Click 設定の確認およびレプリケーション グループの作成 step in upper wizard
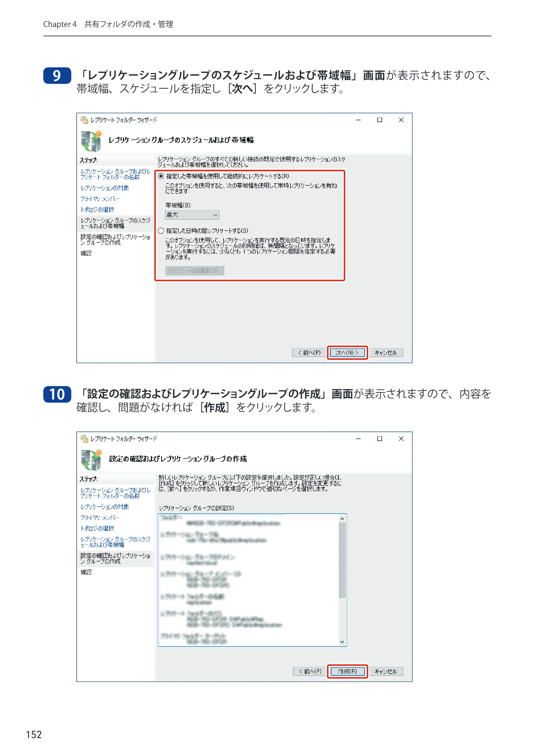Image resolution: width=535 pixels, height=756 pixels. tap(115, 239)
